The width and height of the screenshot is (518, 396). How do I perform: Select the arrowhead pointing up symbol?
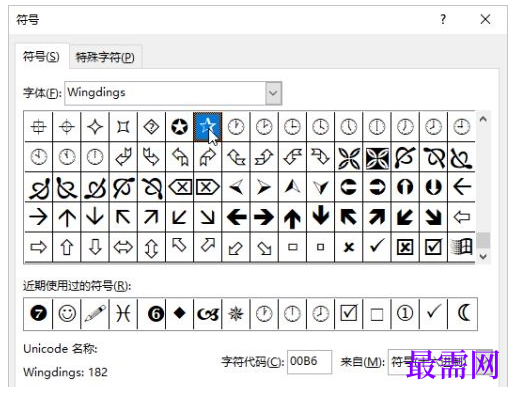292,187
